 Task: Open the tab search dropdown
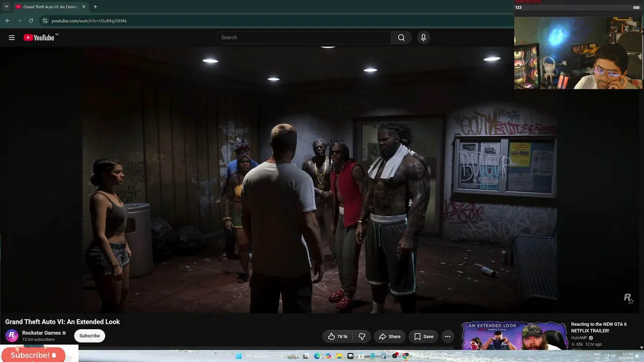pyautogui.click(x=7, y=7)
